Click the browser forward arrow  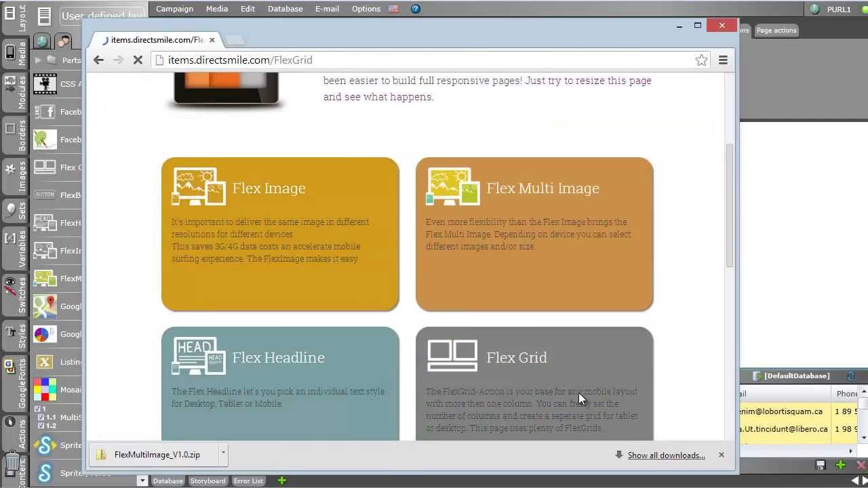point(118,60)
